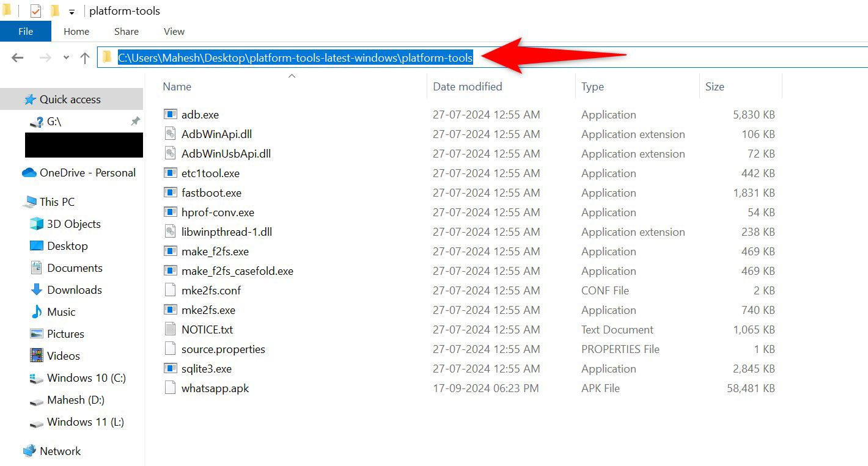Open Desktop in the navigation pane
Image resolution: width=868 pixels, height=466 pixels.
[x=67, y=246]
